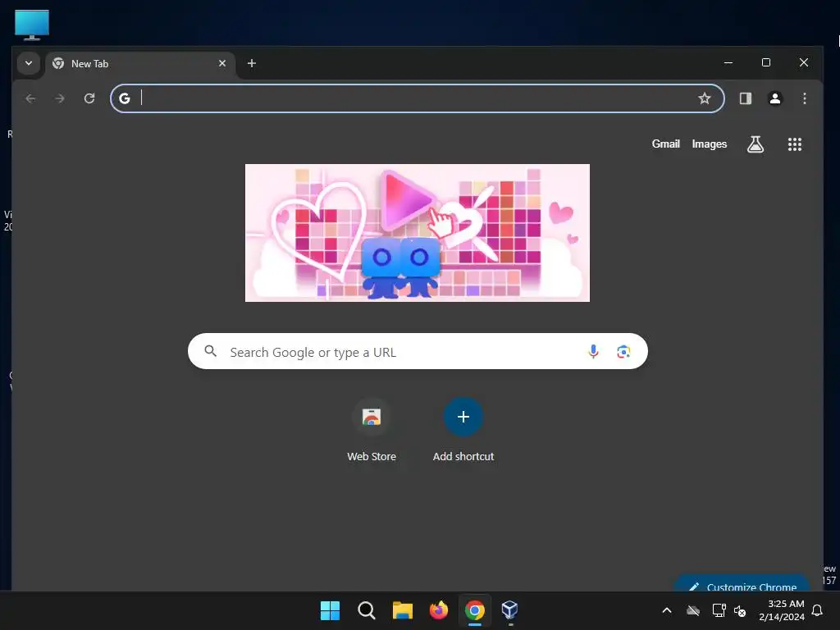Open VirtualBox from the taskbar

[510, 610]
